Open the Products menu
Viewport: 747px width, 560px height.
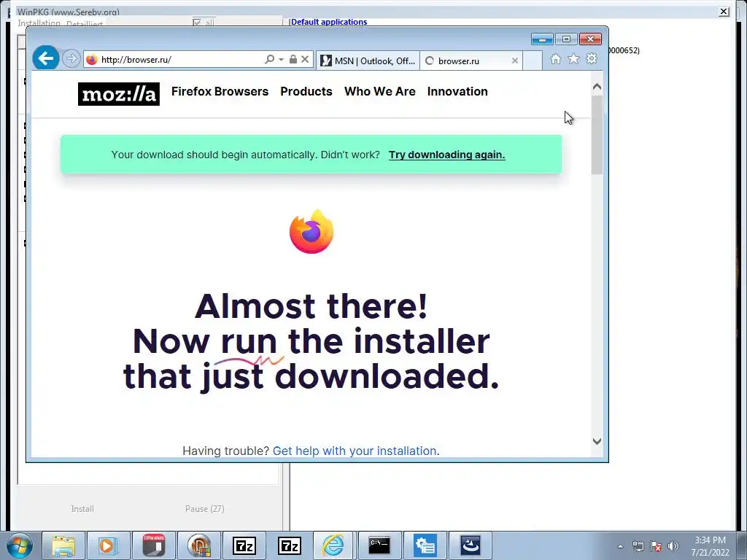click(306, 91)
